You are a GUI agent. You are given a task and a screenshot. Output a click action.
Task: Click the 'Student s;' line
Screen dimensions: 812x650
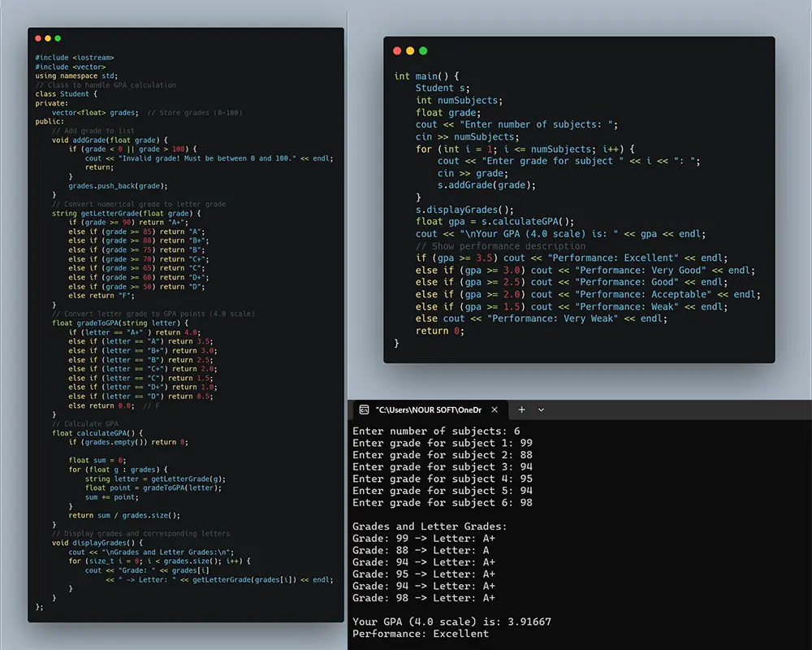(443, 88)
